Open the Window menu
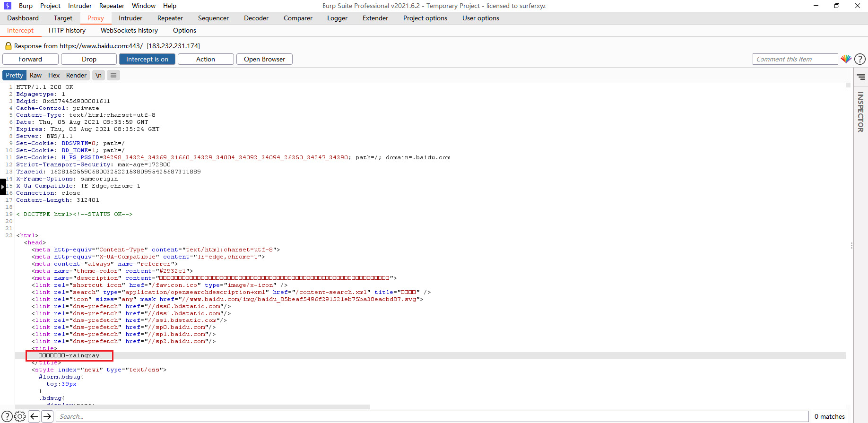868x423 pixels. point(144,6)
